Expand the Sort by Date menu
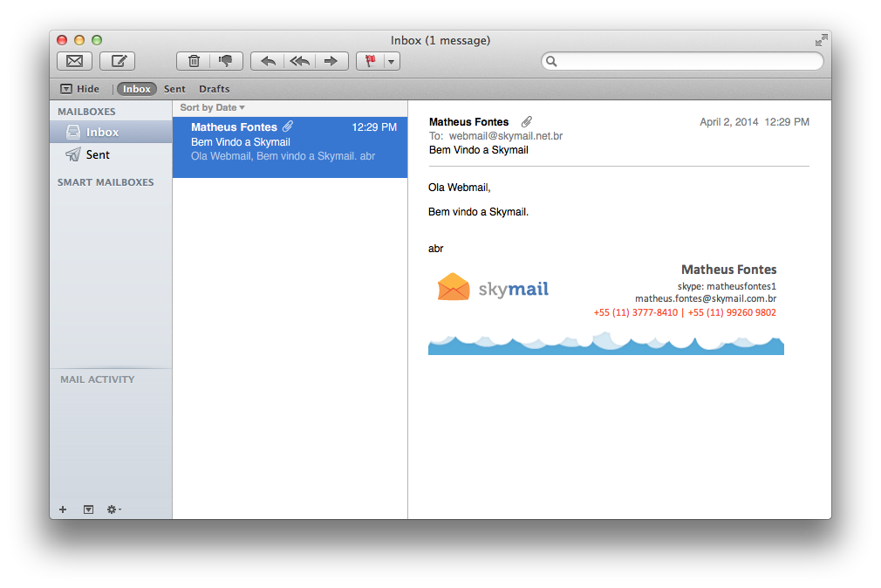881x588 pixels. click(212, 107)
